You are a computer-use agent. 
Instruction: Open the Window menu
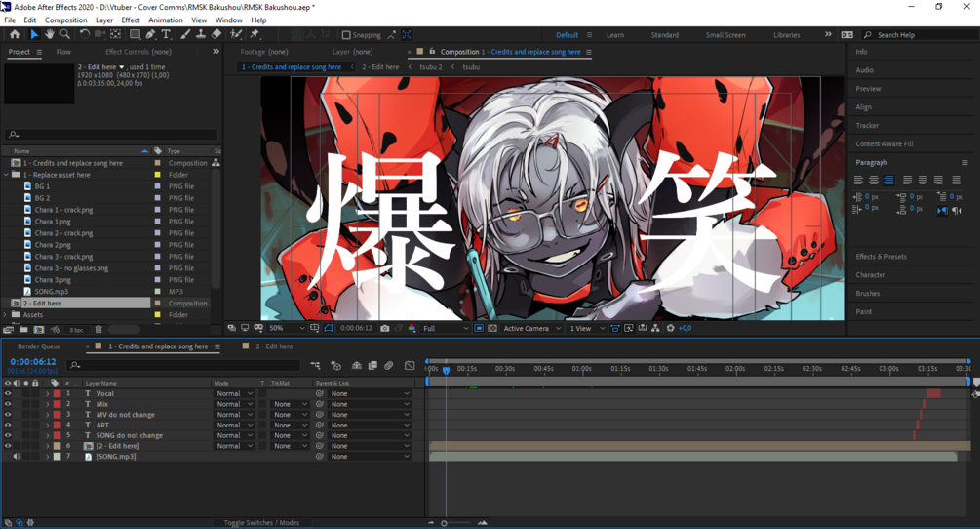[229, 20]
